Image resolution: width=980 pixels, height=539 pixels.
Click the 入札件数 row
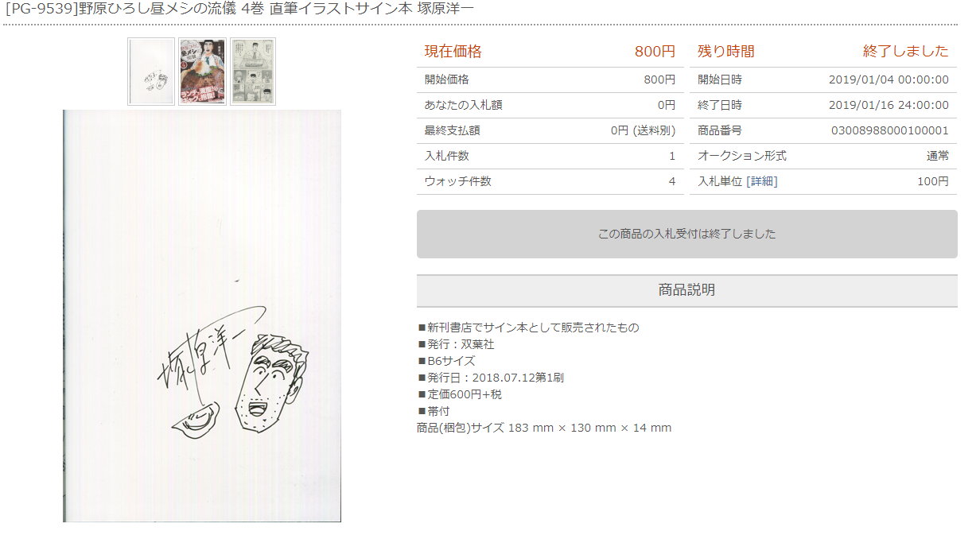[x=550, y=156]
